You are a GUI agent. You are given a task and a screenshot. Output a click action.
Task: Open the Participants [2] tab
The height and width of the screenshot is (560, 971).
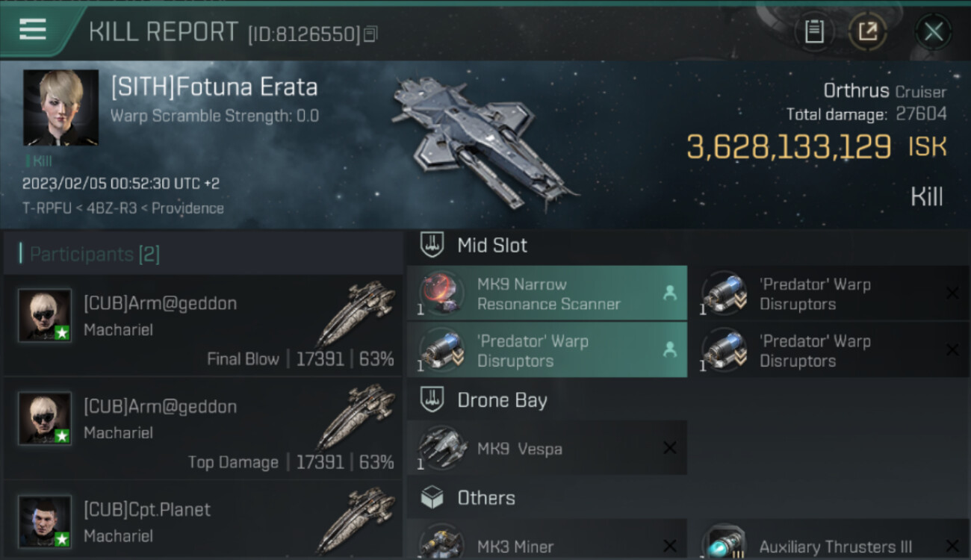coord(95,254)
